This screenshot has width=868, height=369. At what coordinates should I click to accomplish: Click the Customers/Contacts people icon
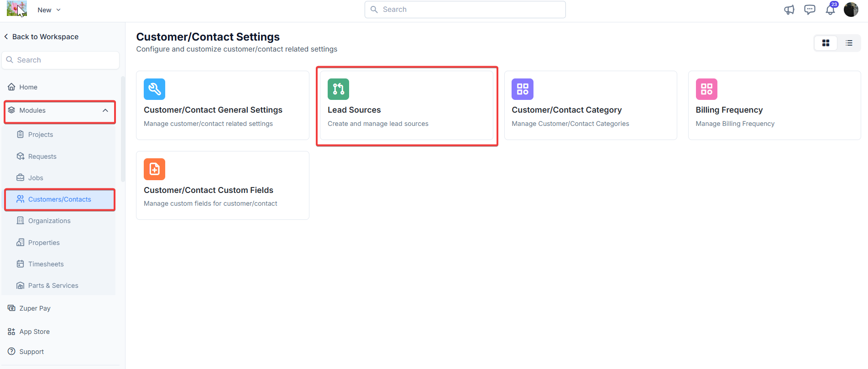(20, 199)
